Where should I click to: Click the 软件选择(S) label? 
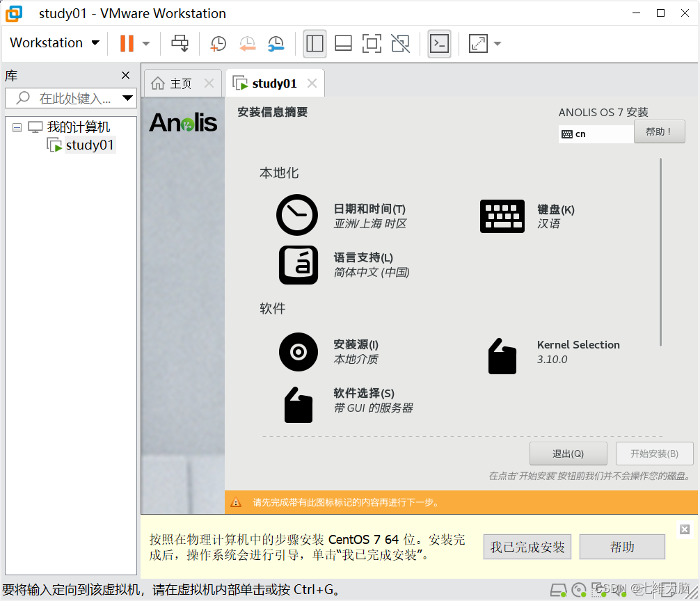(364, 393)
